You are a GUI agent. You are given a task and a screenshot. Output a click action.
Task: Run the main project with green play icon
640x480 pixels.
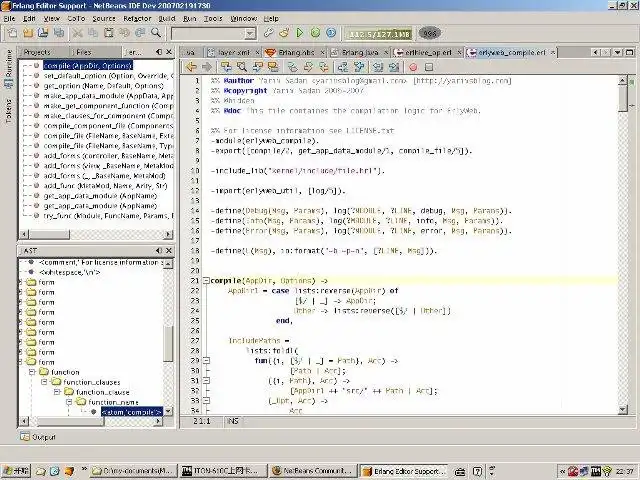[300, 33]
